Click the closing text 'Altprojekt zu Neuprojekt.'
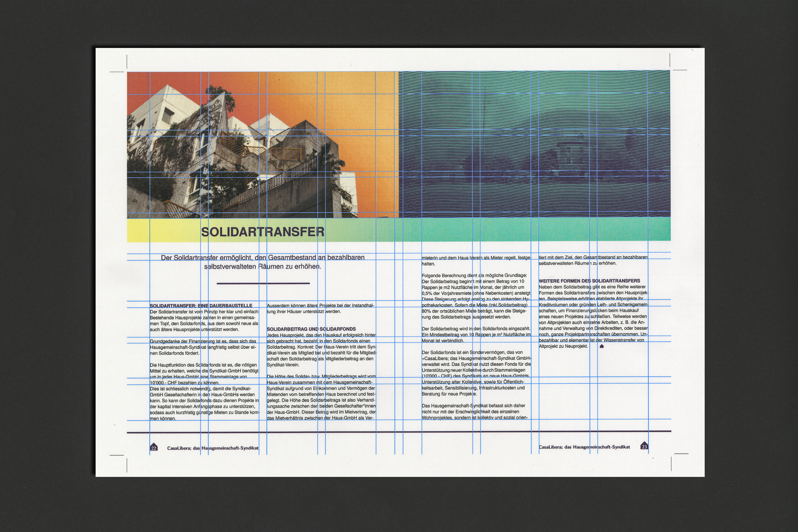The width and height of the screenshot is (798, 532). pos(563,346)
